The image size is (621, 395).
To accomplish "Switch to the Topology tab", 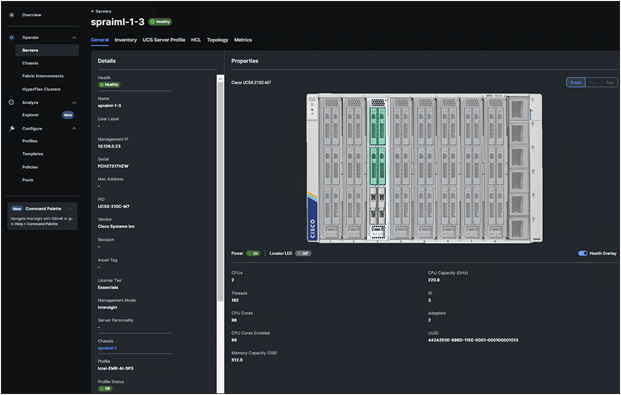I will pyautogui.click(x=217, y=40).
